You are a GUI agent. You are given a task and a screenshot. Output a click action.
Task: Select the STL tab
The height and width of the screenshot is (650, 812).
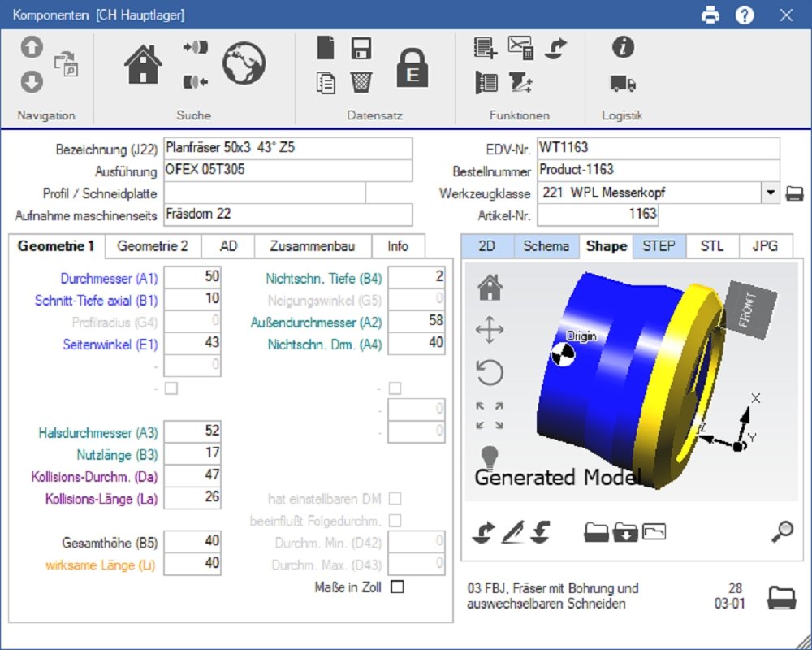(x=712, y=245)
